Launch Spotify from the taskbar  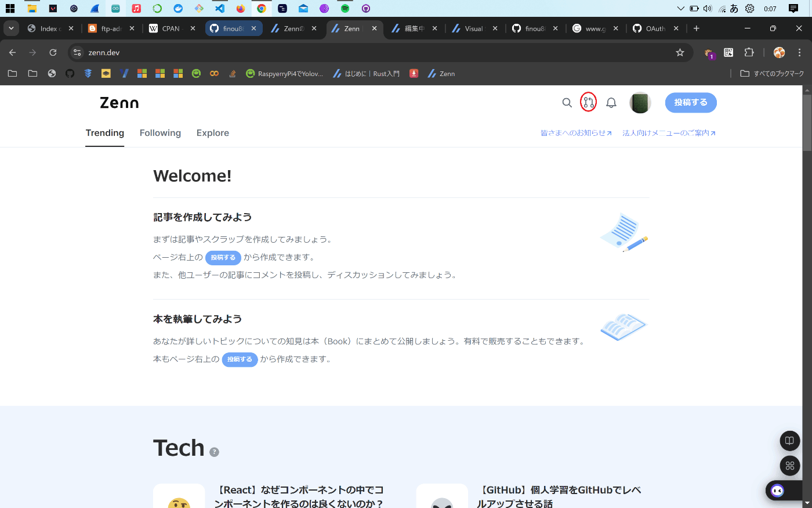click(x=345, y=8)
